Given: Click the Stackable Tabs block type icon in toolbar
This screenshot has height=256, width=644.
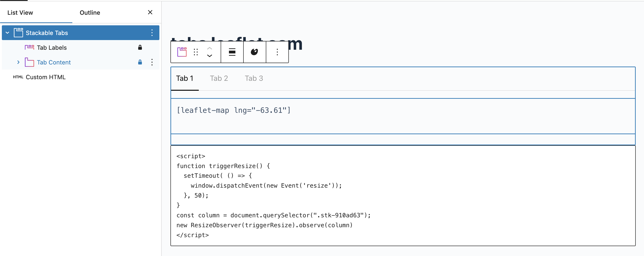Looking at the screenshot, I should tap(182, 52).
